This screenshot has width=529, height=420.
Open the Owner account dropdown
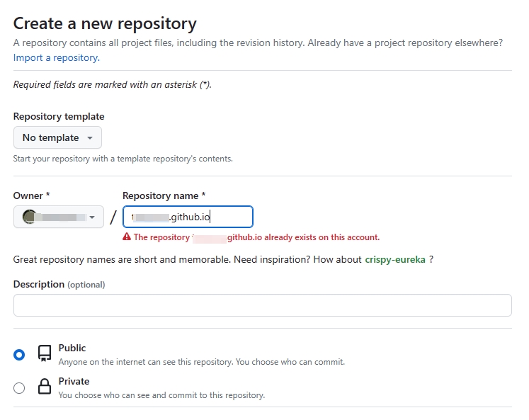point(59,217)
